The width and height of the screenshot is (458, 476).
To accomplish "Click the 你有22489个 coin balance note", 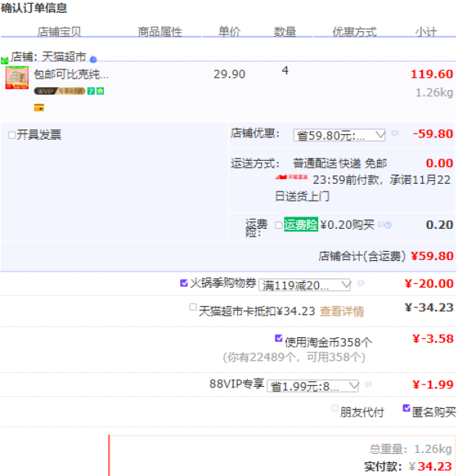I will [x=294, y=357].
